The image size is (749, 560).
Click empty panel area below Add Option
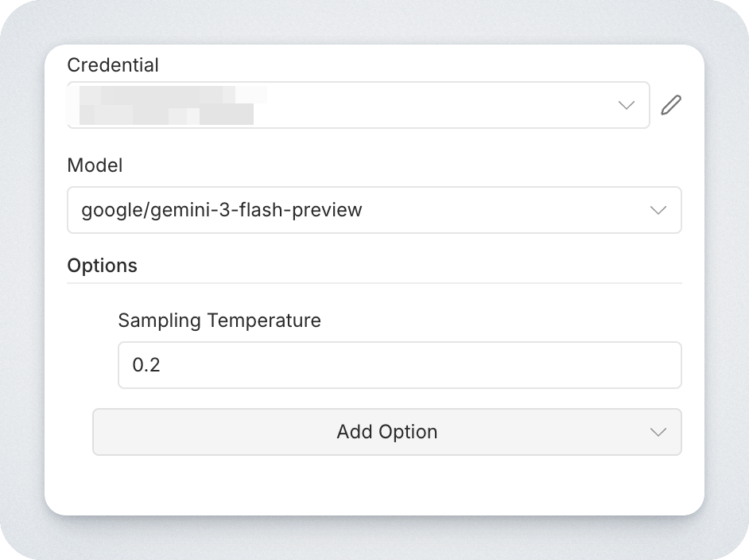(374, 487)
